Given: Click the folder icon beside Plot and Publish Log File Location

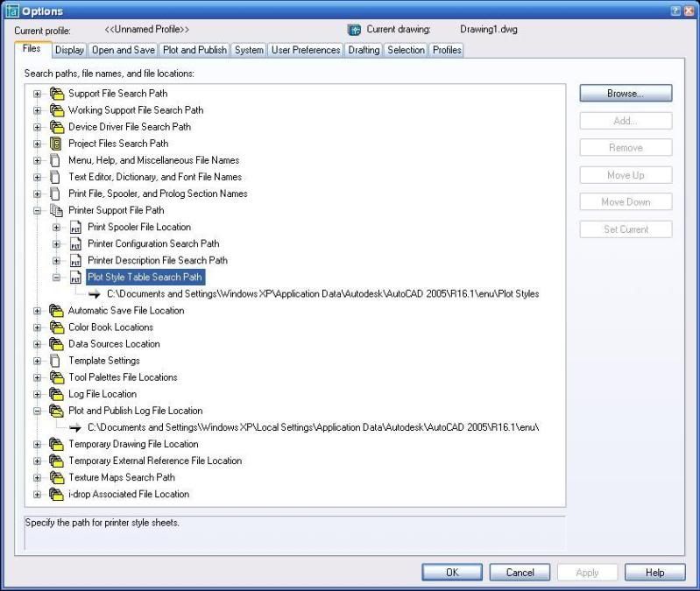Looking at the screenshot, I should 57,411.
